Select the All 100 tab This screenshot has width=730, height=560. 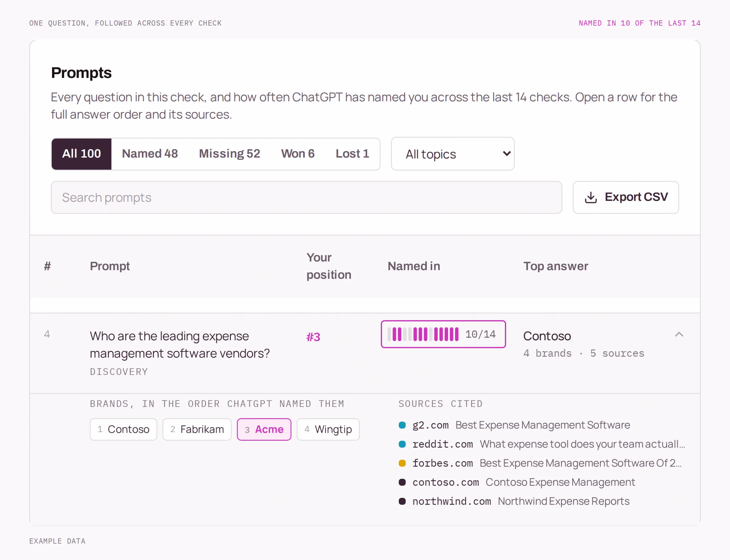click(x=81, y=154)
